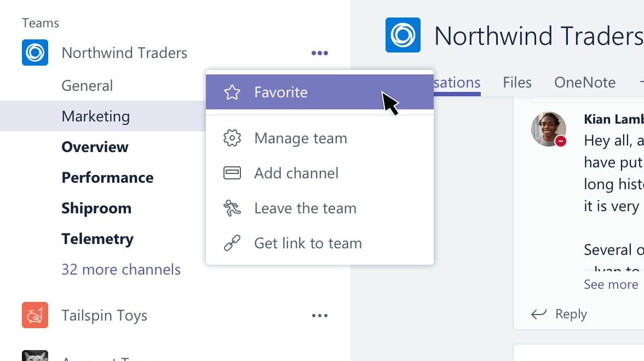
Task: Select Northwind Traders team name in sidebar
Action: coord(124,53)
